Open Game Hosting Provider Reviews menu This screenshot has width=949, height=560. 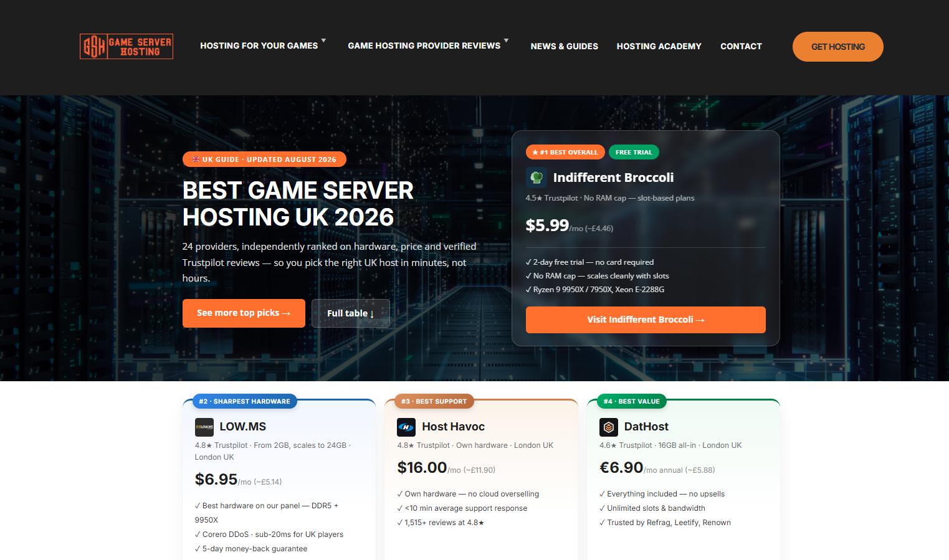click(424, 46)
